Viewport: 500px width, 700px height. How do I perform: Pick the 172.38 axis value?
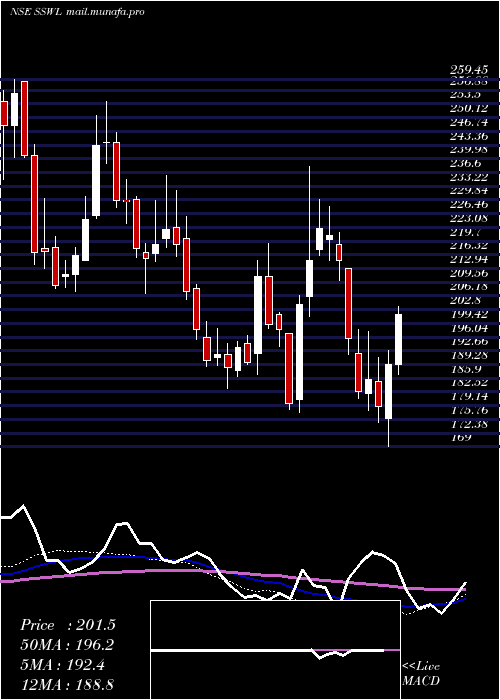468,424
